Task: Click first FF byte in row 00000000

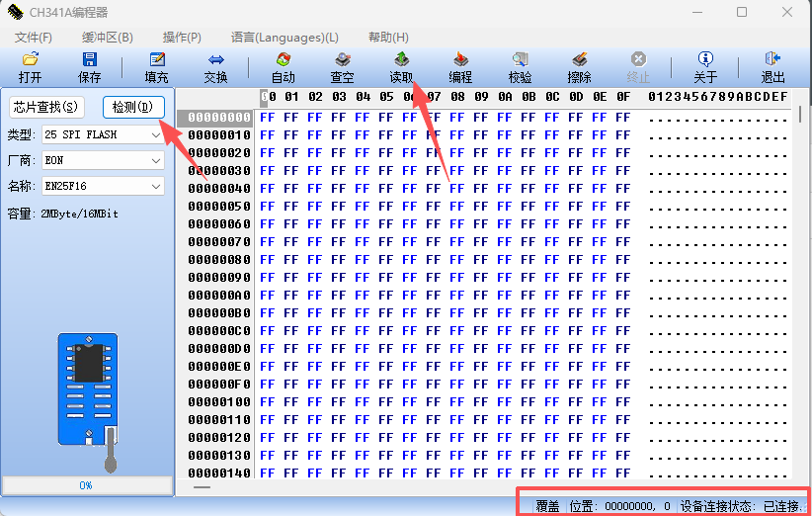Action: (268, 118)
